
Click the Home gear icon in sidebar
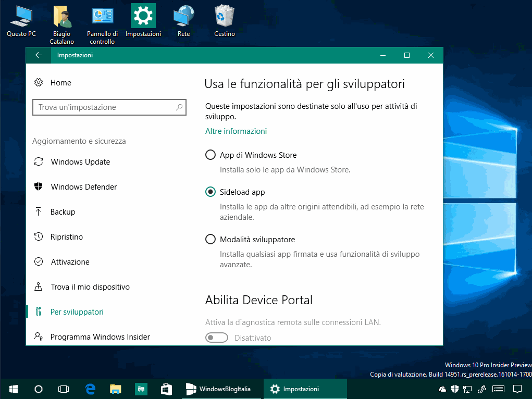(x=39, y=82)
